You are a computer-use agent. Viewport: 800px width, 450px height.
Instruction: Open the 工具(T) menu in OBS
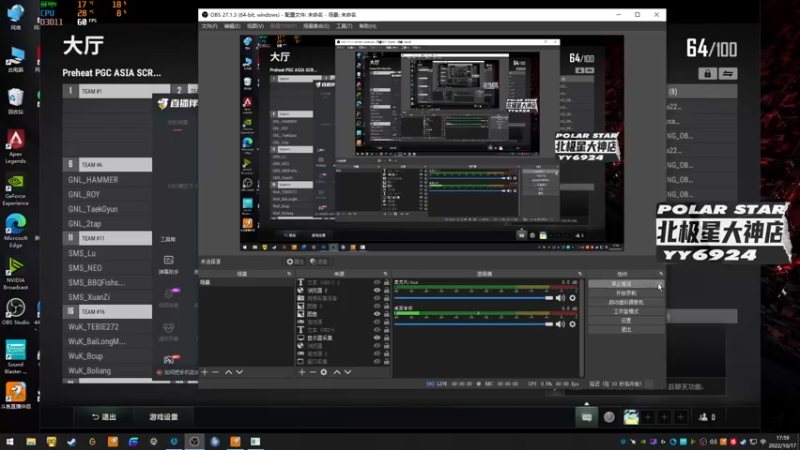pyautogui.click(x=344, y=26)
